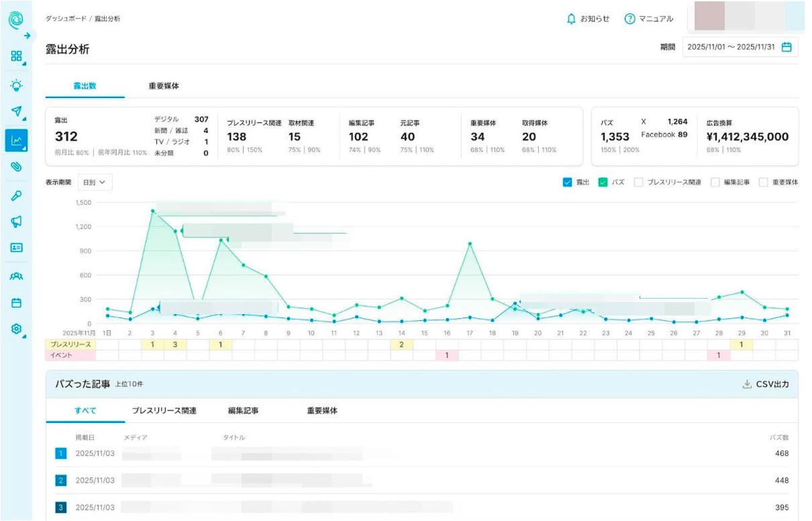Open the date range period picker
Viewport: 812px width, 521px height.
click(739, 47)
